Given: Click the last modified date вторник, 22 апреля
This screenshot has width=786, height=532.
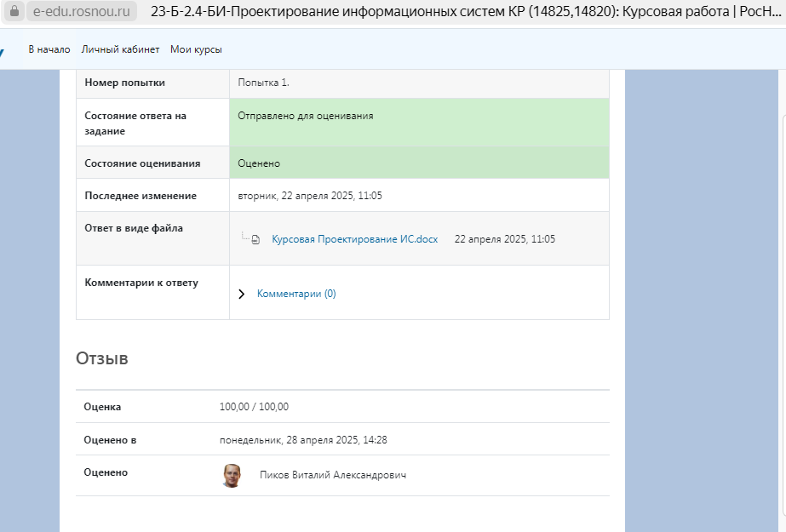Looking at the screenshot, I should pyautogui.click(x=310, y=196).
